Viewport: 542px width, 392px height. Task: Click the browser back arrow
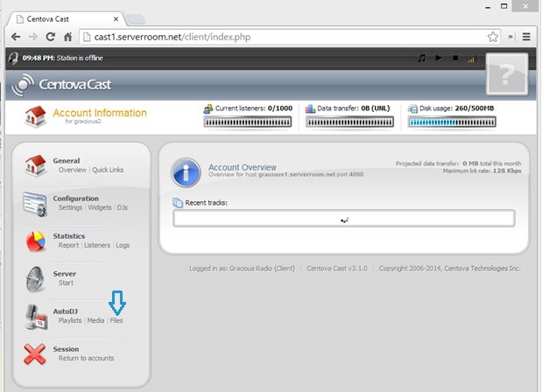[x=16, y=37]
